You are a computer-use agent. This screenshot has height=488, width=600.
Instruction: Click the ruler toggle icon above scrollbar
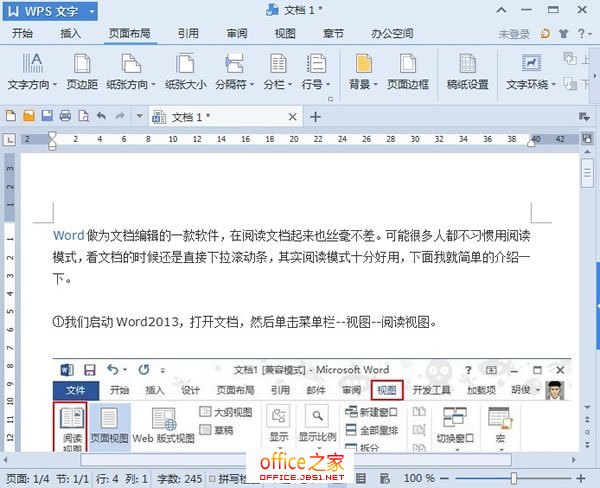587,139
